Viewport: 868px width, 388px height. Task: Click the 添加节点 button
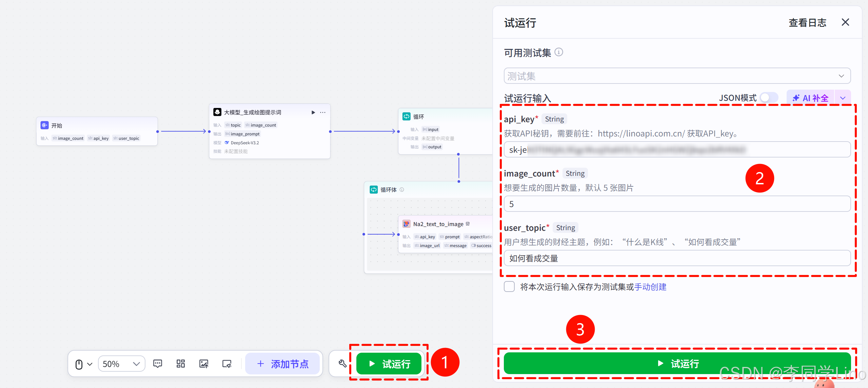pos(282,364)
